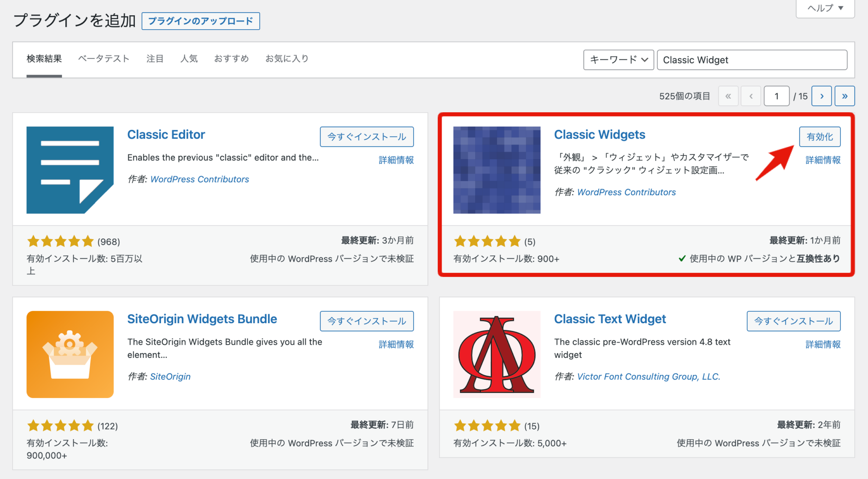This screenshot has height=479, width=868.
Task: Click the プラグインのアップロード button
Action: pyautogui.click(x=200, y=21)
